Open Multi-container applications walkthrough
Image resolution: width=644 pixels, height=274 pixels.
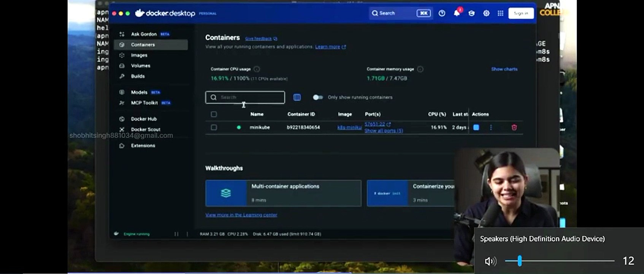coord(283,193)
